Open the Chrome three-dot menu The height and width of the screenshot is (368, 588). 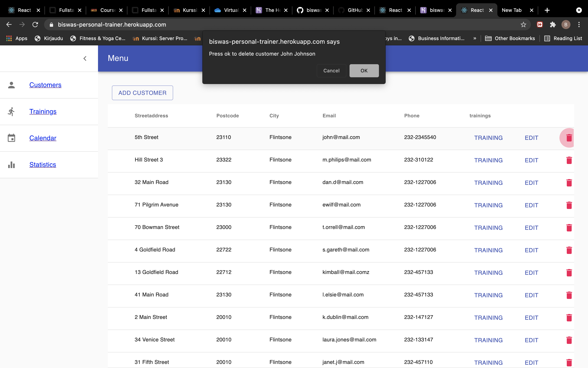pos(579,25)
